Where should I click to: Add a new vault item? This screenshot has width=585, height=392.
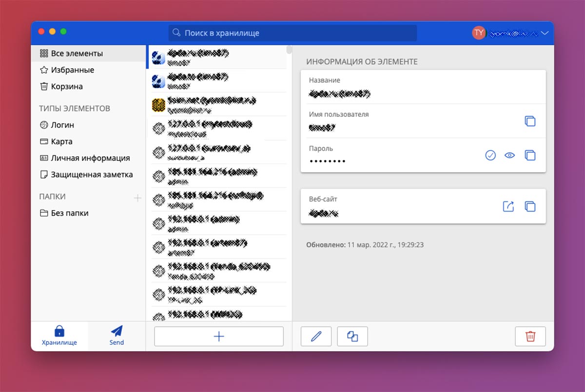[219, 336]
